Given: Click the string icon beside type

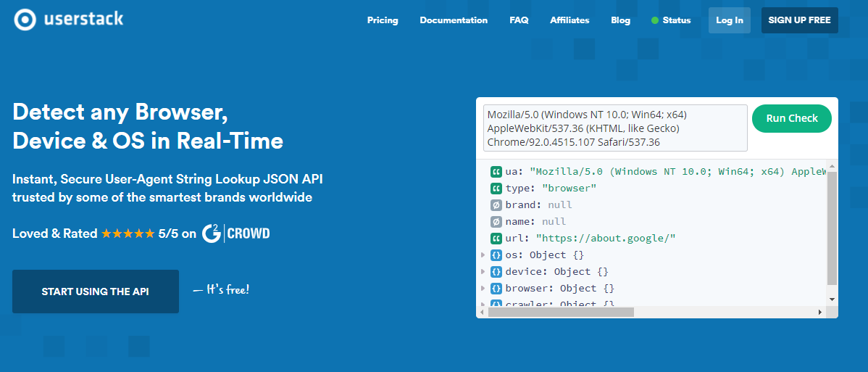Looking at the screenshot, I should [496, 189].
